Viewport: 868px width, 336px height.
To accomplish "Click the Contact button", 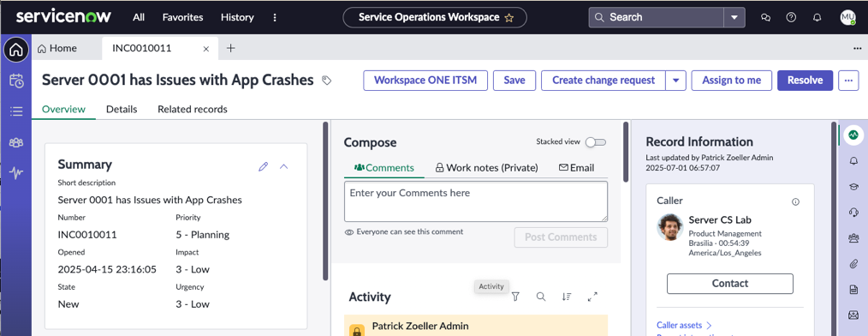I will pyautogui.click(x=729, y=284).
